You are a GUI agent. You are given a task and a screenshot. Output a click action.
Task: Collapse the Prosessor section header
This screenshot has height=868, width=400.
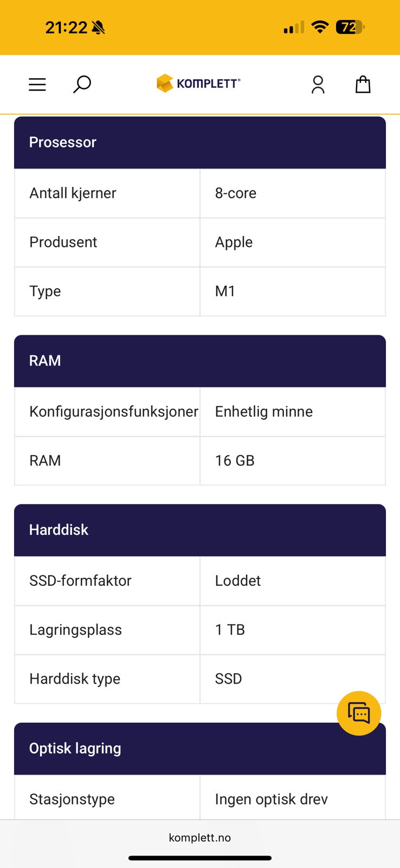tap(199, 142)
